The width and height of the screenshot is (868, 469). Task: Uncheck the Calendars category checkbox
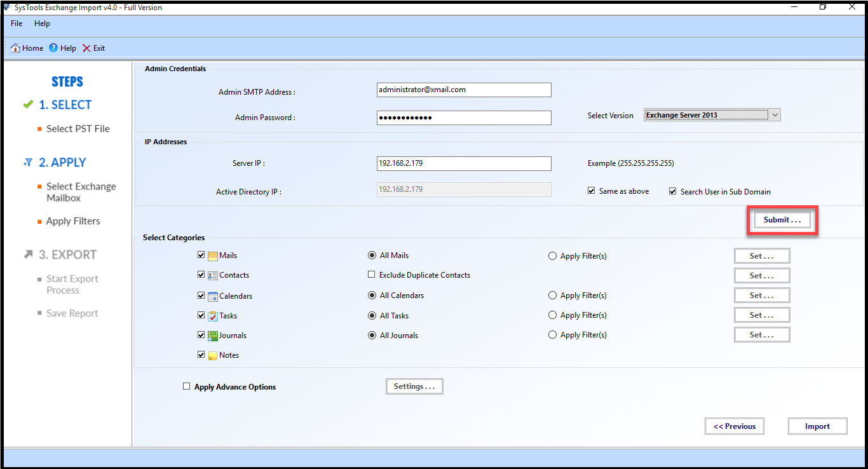201,295
